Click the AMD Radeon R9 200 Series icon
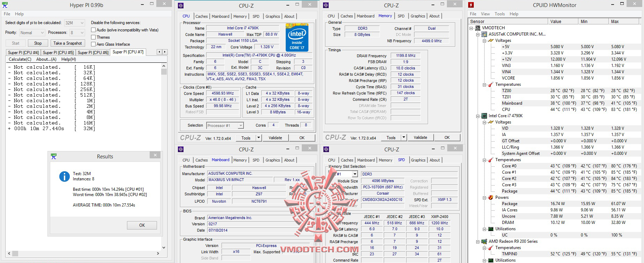Screen dimensions: 644x263 click(x=484, y=241)
